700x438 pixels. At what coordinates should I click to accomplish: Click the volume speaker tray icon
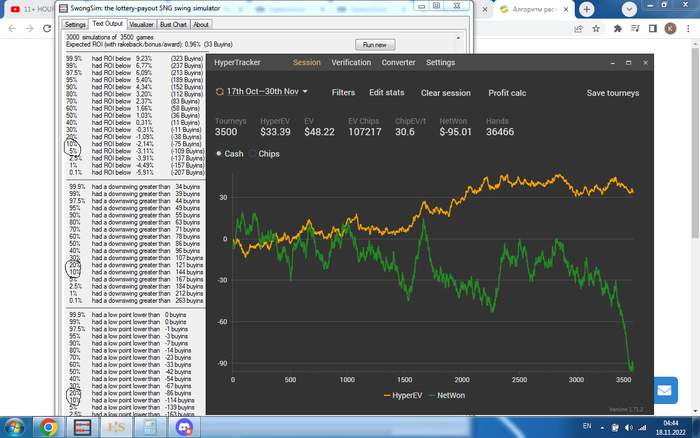629,428
